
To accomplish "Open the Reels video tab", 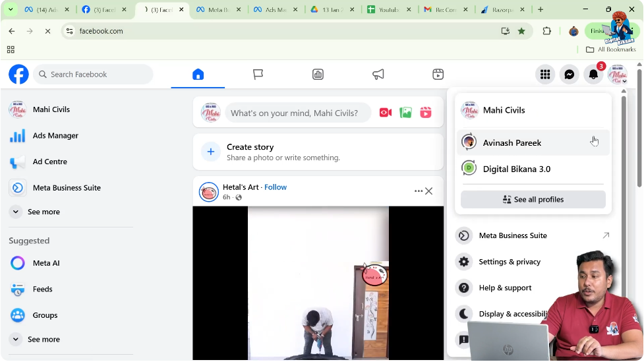I will (438, 75).
